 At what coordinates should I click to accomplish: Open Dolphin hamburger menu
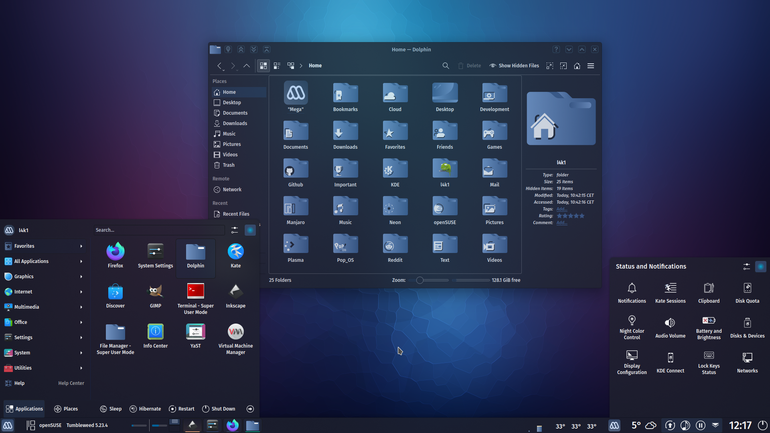591,66
